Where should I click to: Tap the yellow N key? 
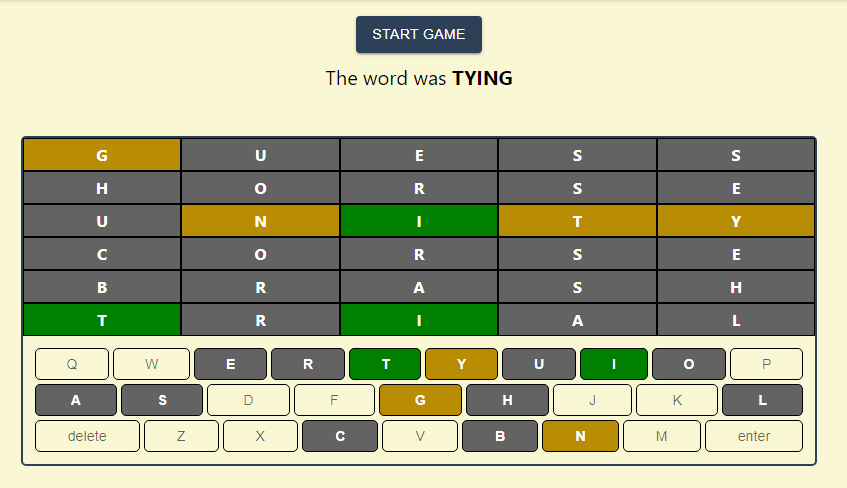[x=580, y=436]
